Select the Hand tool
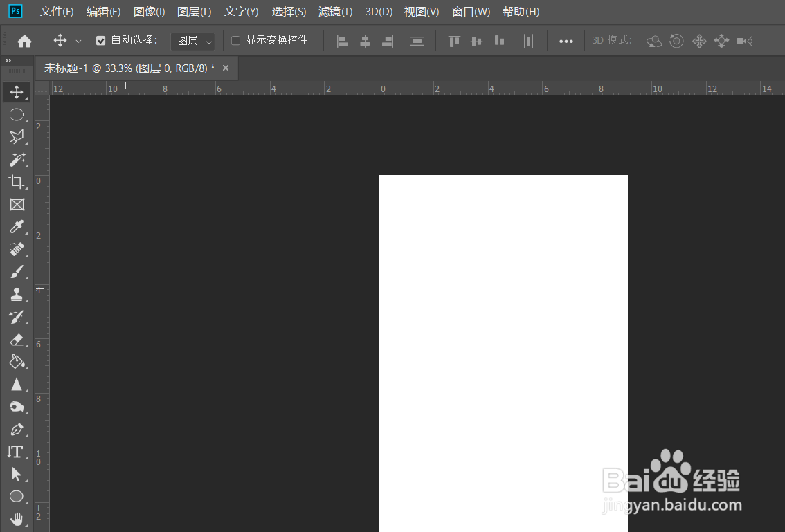 pos(17,519)
